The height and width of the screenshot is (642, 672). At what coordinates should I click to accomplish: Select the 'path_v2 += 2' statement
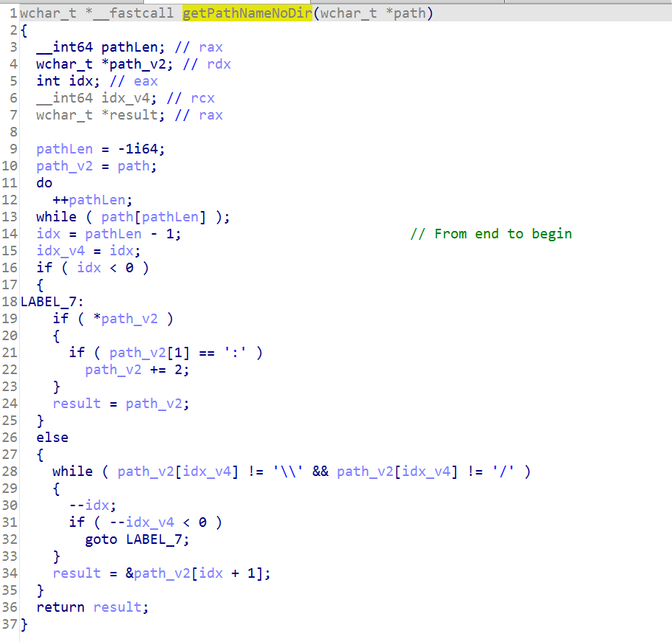click(x=137, y=370)
